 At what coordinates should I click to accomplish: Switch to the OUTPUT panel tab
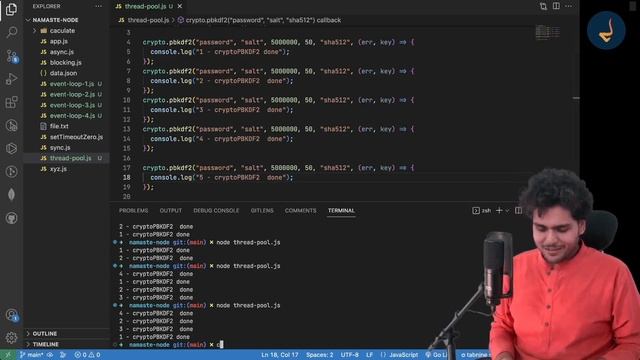pyautogui.click(x=171, y=211)
